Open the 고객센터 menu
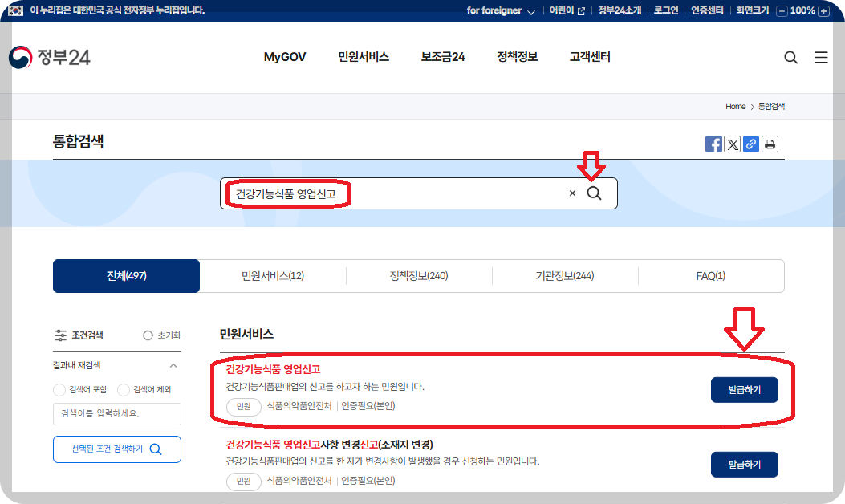Screen dimensions: 845x504 pyautogui.click(x=590, y=57)
